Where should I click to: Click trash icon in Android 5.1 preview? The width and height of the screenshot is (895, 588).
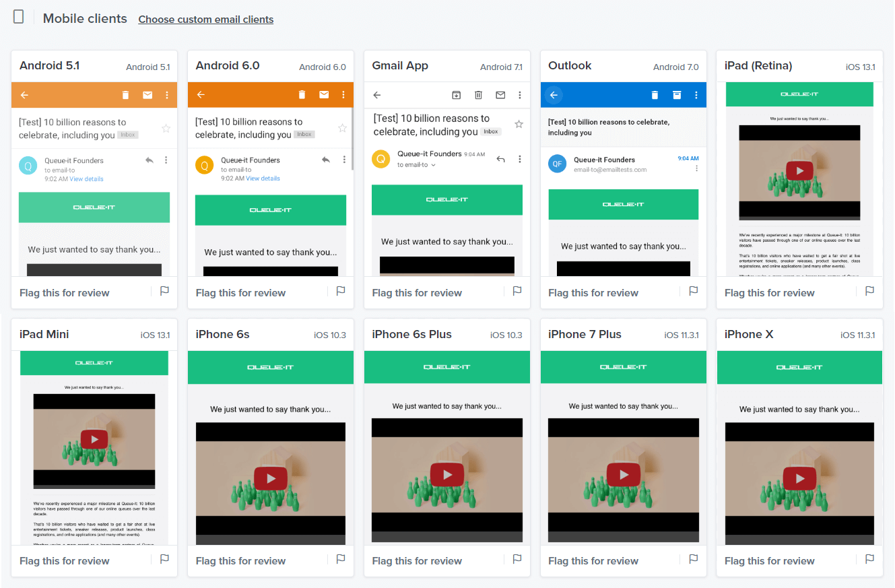coord(125,95)
